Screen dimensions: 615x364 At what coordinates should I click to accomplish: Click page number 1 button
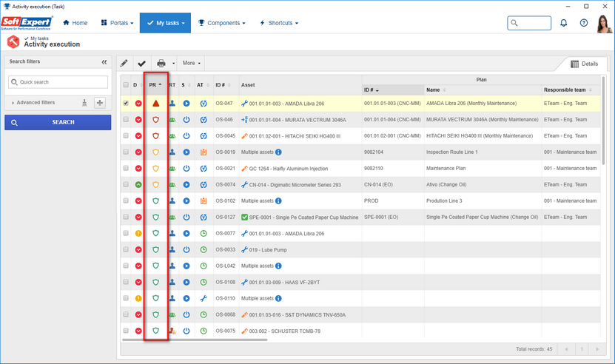click(x=582, y=349)
